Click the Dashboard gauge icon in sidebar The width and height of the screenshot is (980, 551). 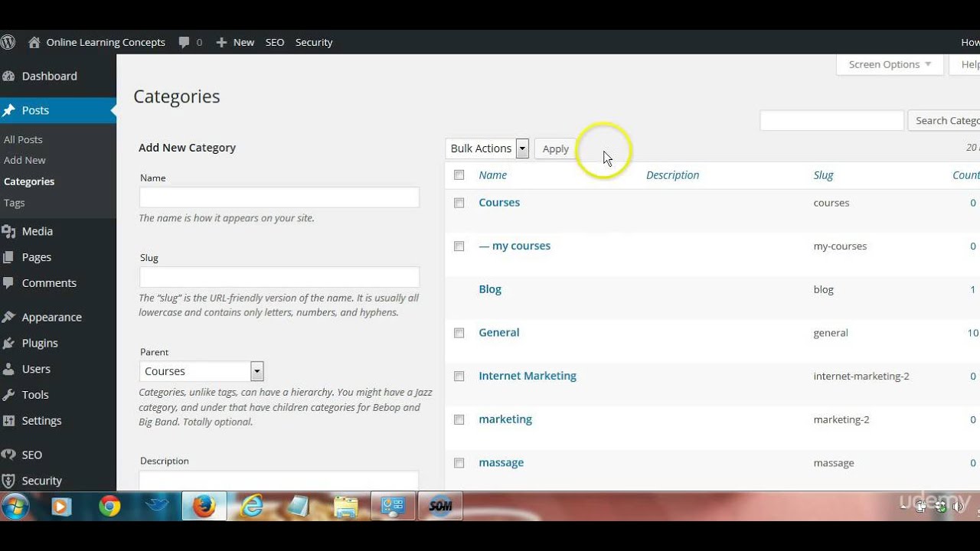[x=8, y=76]
